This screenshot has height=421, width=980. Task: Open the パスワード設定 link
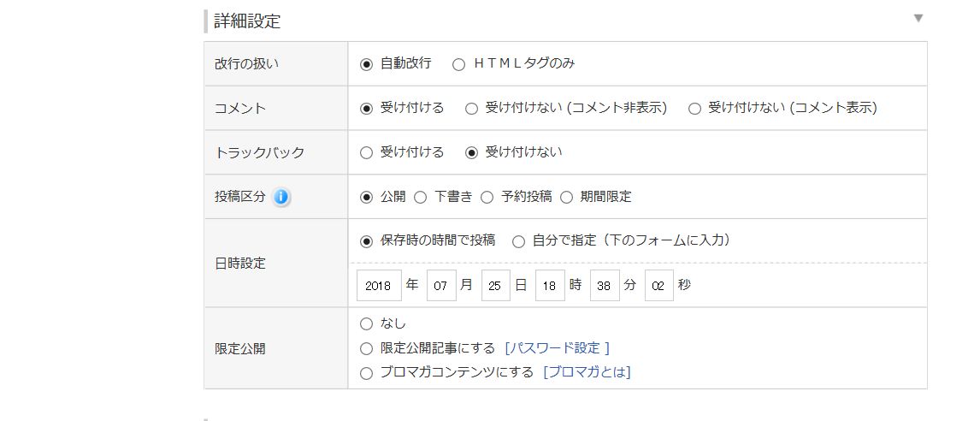pos(557,347)
